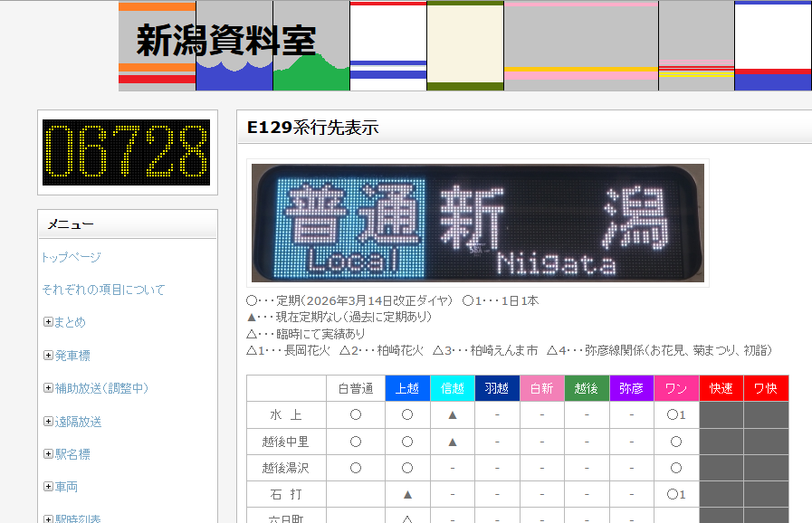
Task: Expand the 遠隔放送 menu section
Action: pos(48,422)
